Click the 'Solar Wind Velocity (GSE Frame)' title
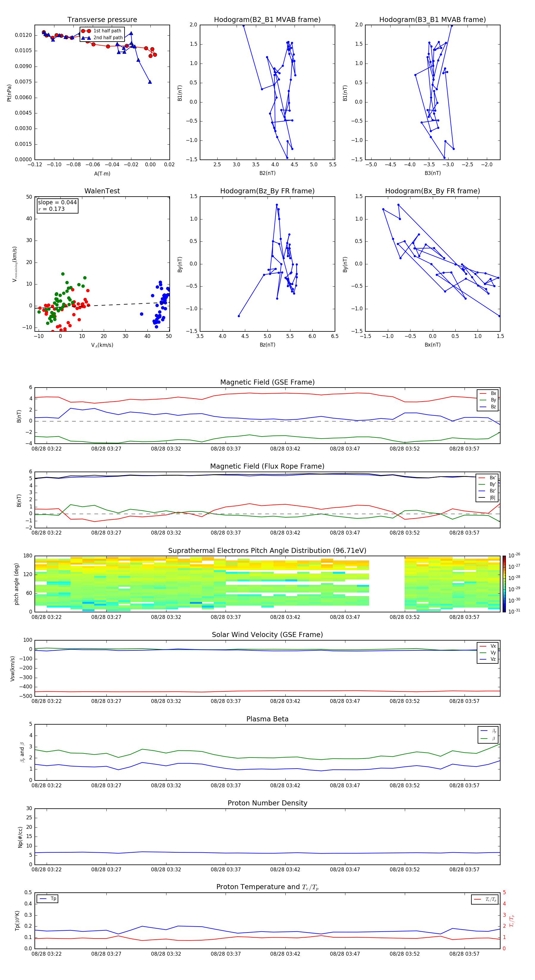 267,635
